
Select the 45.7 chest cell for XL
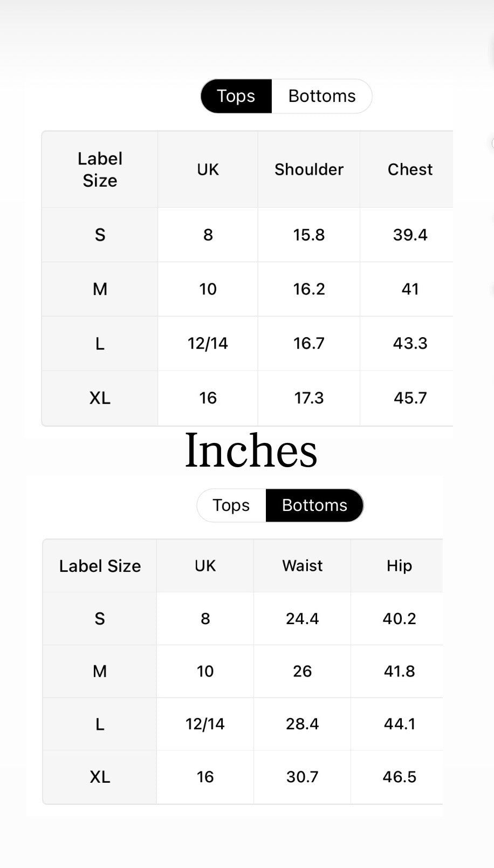[x=410, y=398]
